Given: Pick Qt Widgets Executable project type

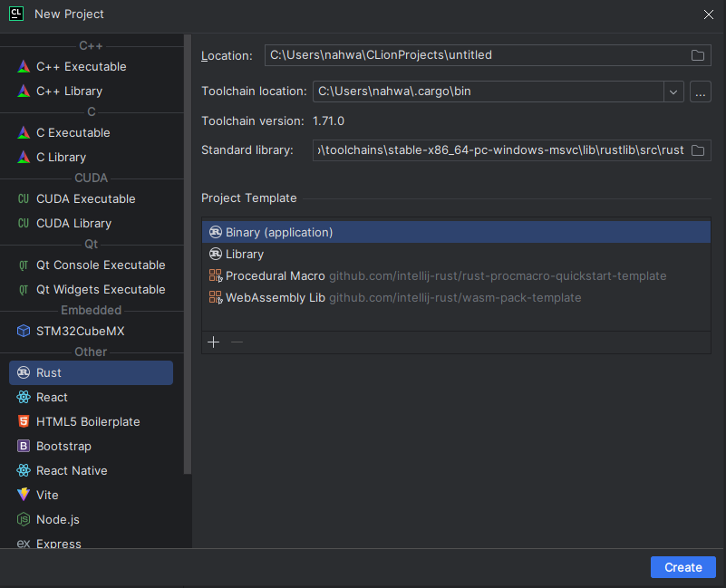Looking at the screenshot, I should [91, 290].
